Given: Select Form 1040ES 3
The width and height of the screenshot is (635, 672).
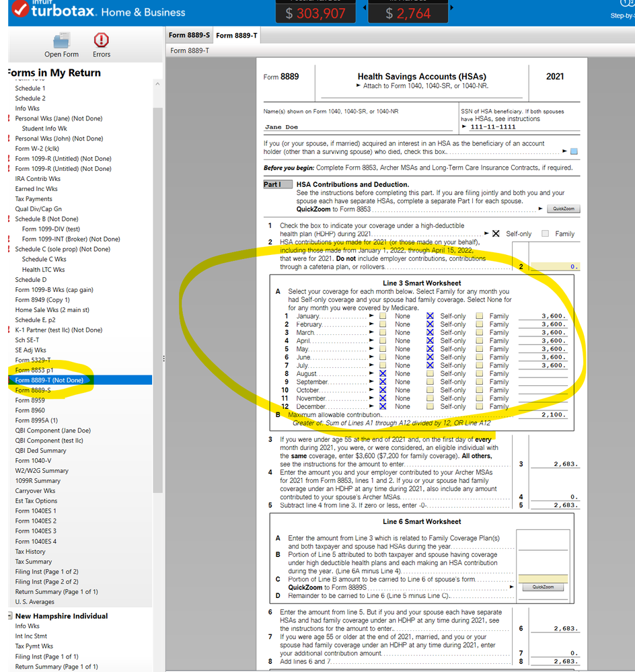Looking at the screenshot, I should 36,531.
